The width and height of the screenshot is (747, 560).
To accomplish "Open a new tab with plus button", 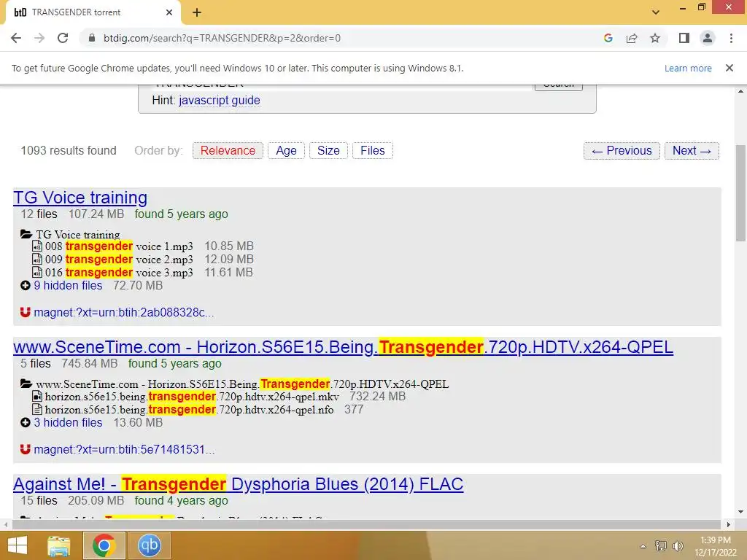I will click(x=197, y=12).
